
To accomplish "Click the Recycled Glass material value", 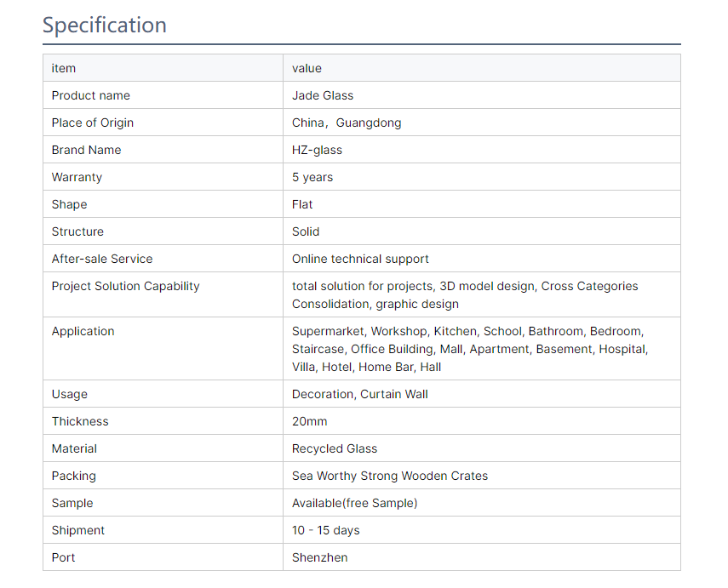I will click(x=335, y=448).
